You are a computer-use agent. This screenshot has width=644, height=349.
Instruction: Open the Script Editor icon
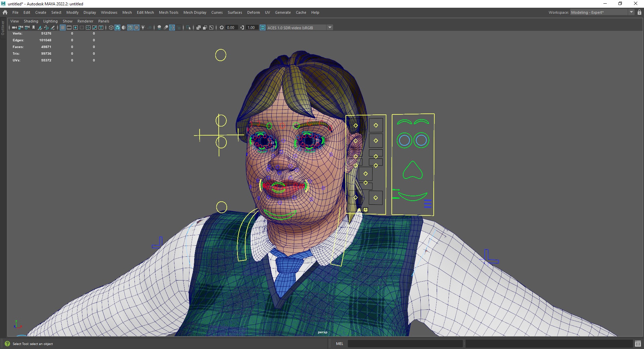[638, 344]
